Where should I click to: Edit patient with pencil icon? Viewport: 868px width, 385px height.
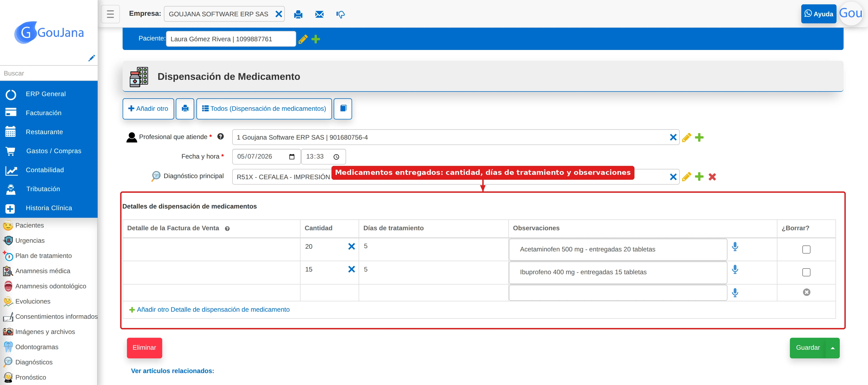[303, 39]
